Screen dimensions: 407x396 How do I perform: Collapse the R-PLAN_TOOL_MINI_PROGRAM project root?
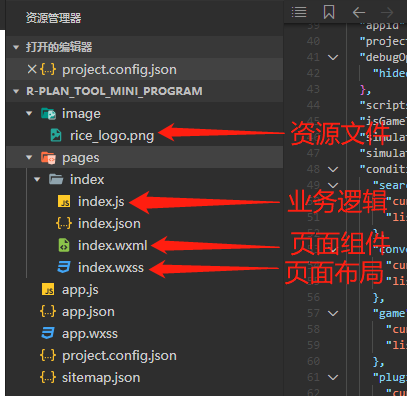click(x=16, y=91)
